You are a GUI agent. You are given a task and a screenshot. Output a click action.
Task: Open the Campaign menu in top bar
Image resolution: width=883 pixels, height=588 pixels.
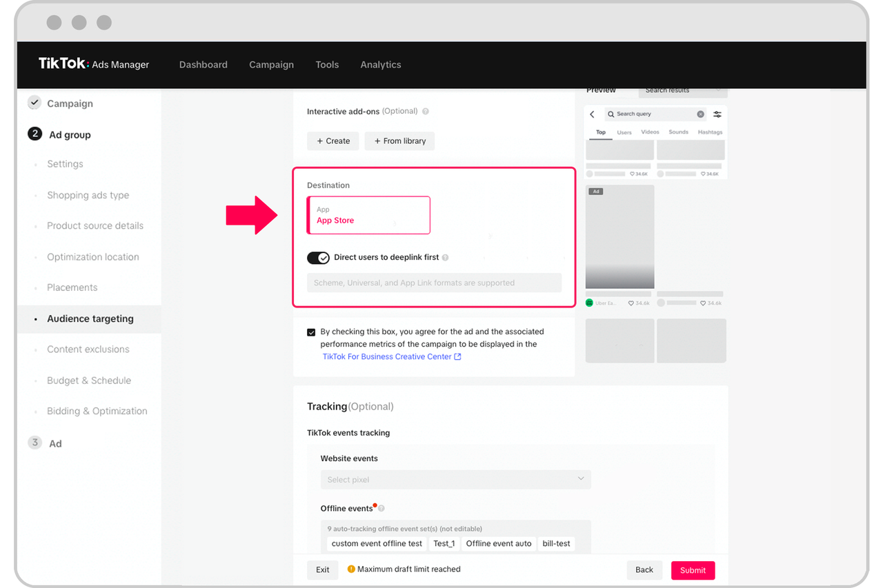pos(271,65)
